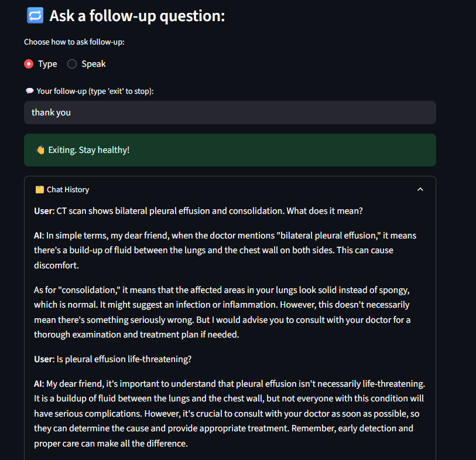476x460 pixels.
Task: Click the Chat History expander title
Action: (67, 189)
